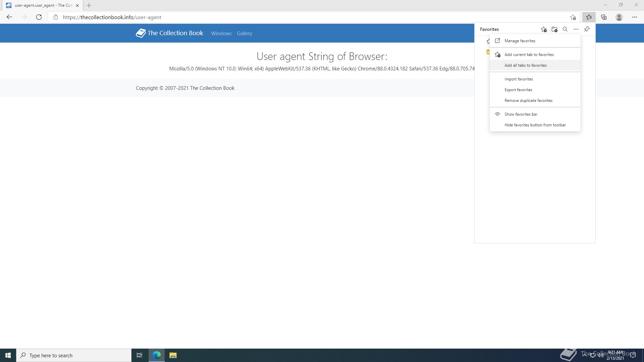Close the Favorites more options menu
The width and height of the screenshot is (644, 362).
pyautogui.click(x=576, y=29)
